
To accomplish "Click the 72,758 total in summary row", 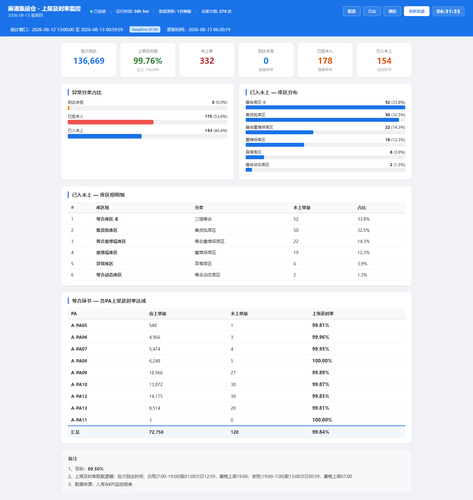I will coord(156,432).
